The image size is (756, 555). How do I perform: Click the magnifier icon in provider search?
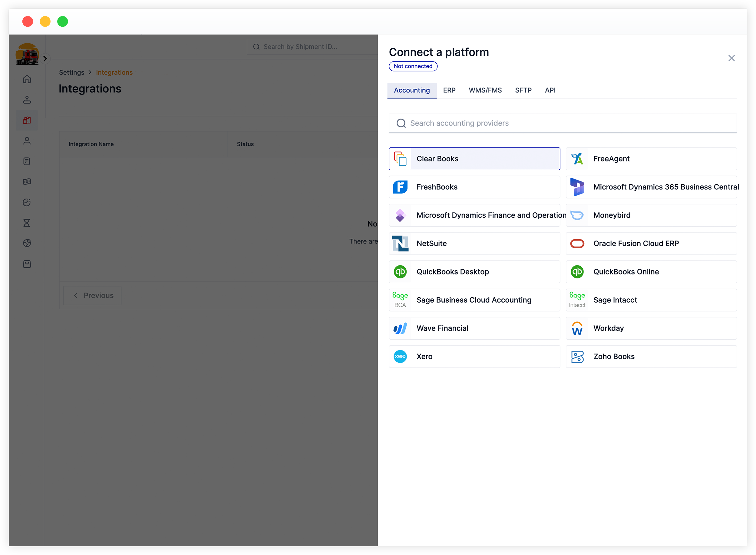point(401,123)
